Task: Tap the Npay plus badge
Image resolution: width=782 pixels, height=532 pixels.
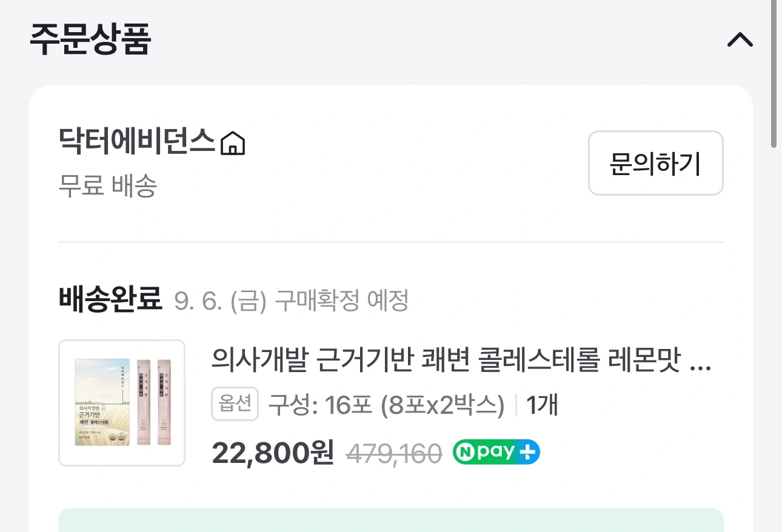Action: coord(496,452)
